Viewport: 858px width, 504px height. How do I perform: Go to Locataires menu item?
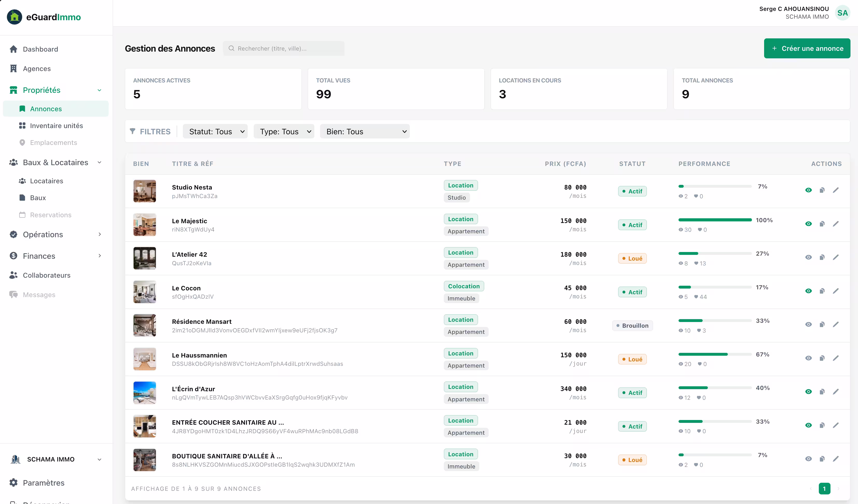46,181
